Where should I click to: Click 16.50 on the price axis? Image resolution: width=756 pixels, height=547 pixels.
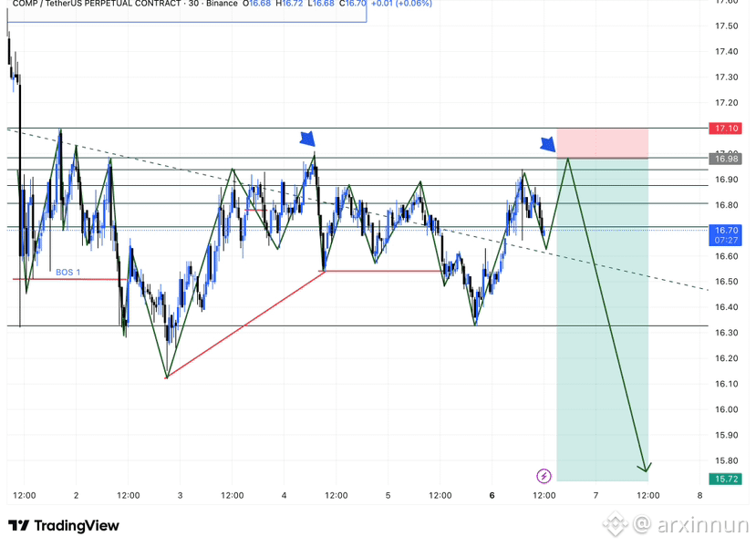point(726,282)
